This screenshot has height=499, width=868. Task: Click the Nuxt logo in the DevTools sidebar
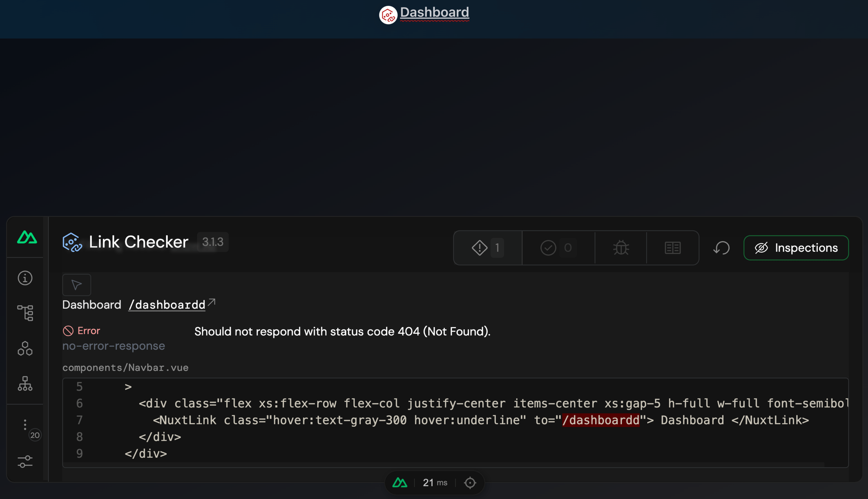27,237
